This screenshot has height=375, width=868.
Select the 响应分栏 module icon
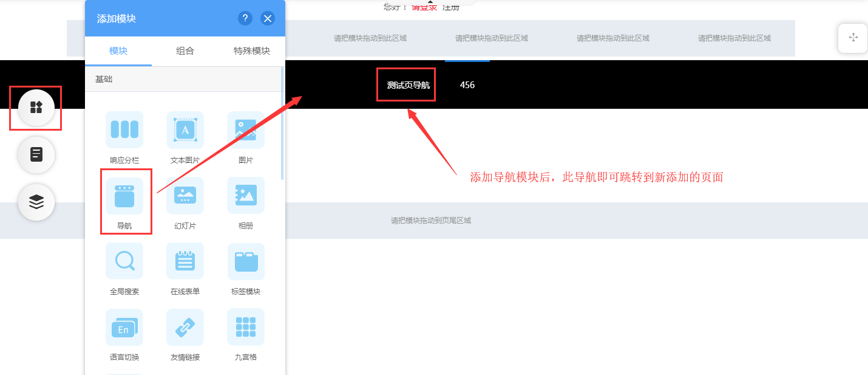pyautogui.click(x=124, y=130)
